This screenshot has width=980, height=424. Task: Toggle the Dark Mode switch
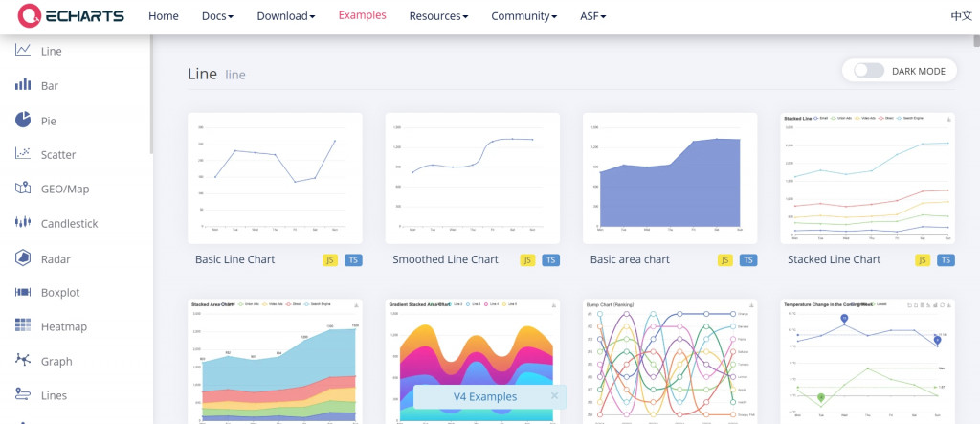(x=869, y=71)
